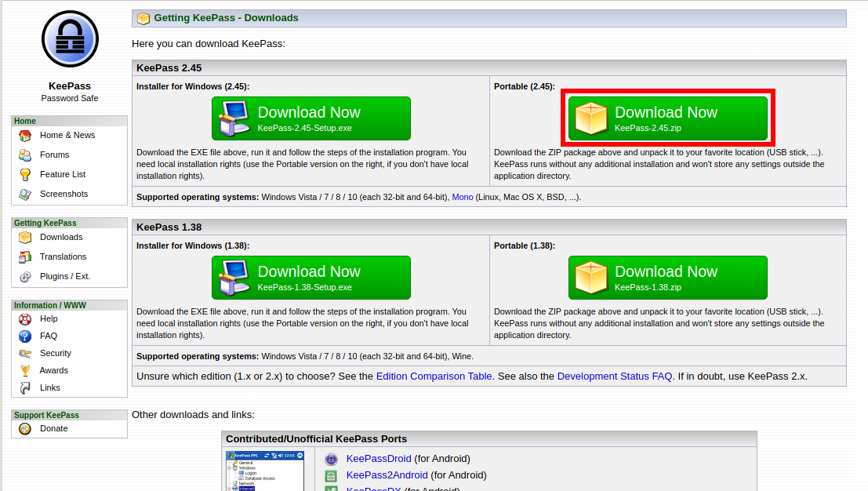Open the Help page
This screenshot has height=491, width=868.
click(49, 319)
